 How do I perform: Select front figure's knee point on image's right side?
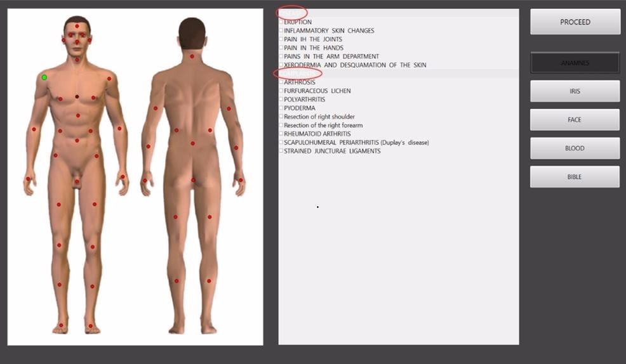click(93, 247)
